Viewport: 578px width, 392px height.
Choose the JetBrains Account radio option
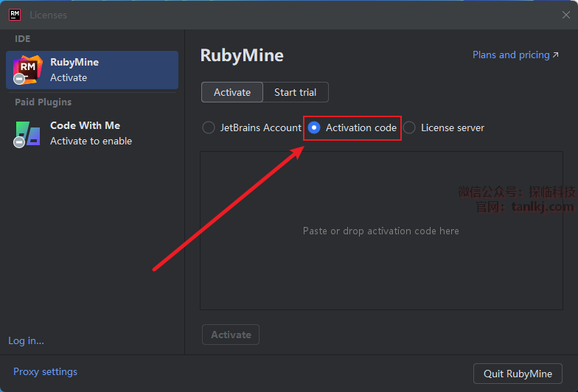(x=209, y=127)
